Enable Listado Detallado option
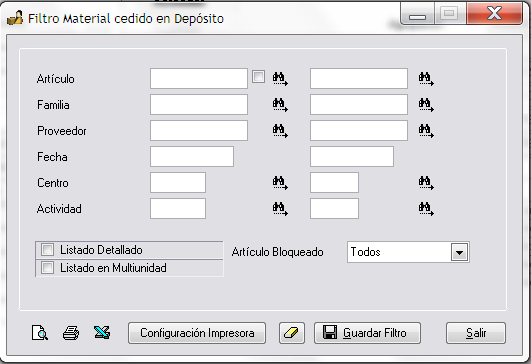 coord(47,250)
